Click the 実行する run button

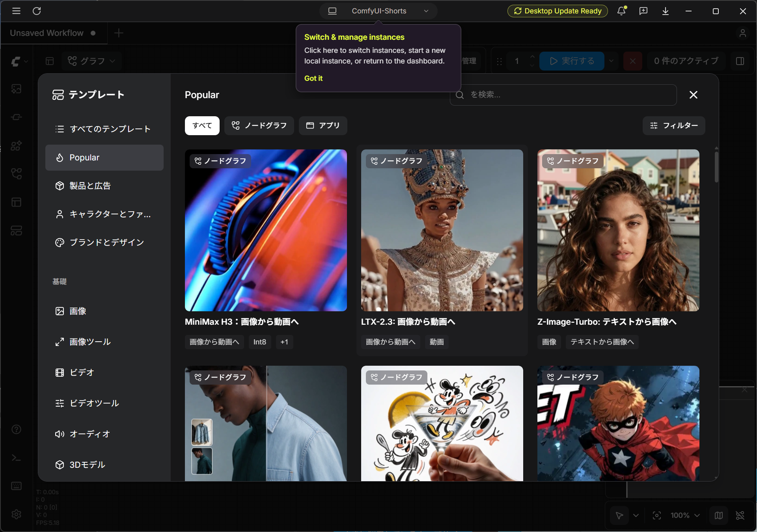(572, 61)
